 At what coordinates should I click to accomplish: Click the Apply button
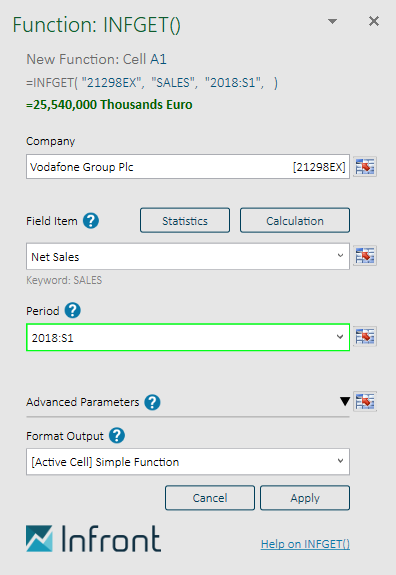point(305,498)
